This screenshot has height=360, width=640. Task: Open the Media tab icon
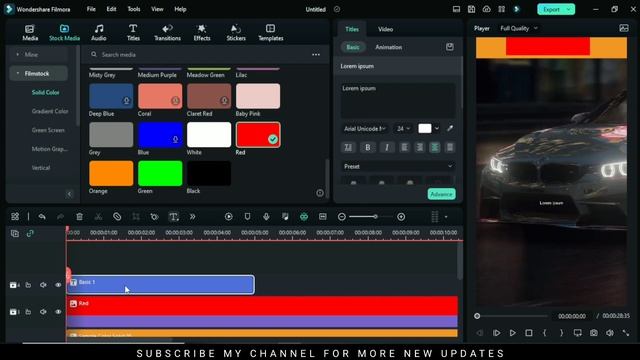(30, 32)
